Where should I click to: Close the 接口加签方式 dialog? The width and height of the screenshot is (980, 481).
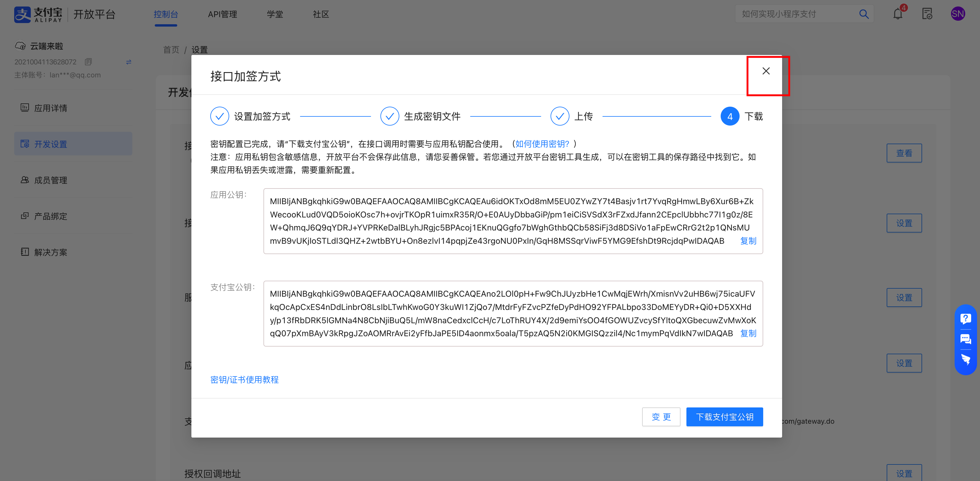[x=766, y=71]
